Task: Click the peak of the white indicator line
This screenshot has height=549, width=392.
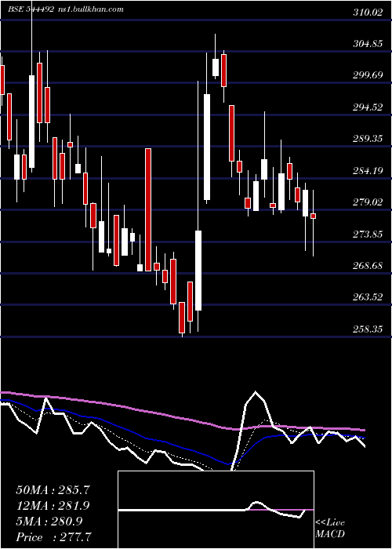Action: pyautogui.click(x=255, y=392)
